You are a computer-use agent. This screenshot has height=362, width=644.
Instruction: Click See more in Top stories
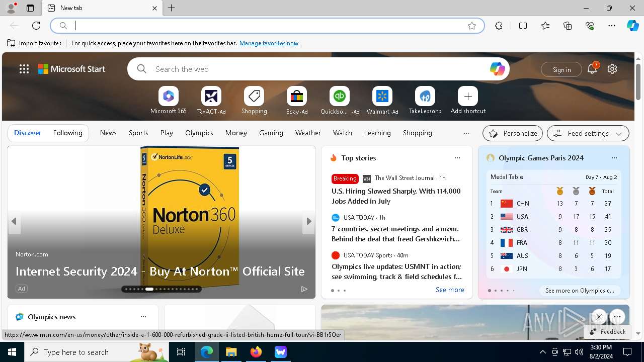(x=450, y=290)
